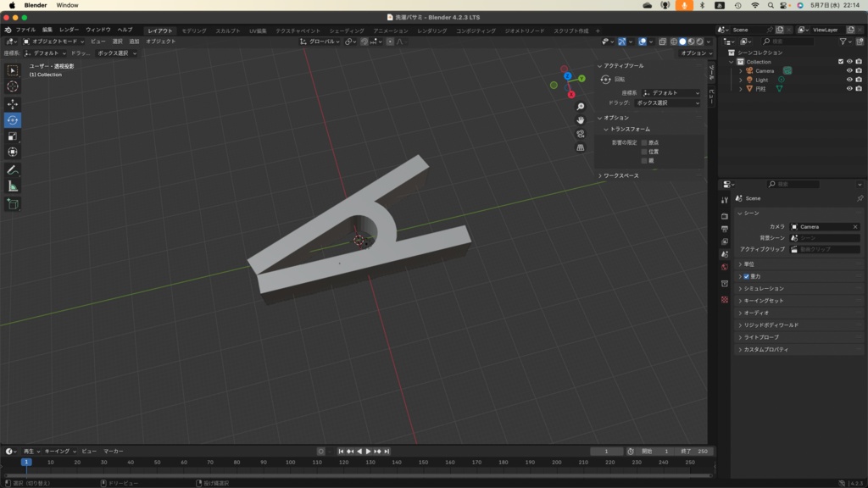Pick the Measure tool
This screenshot has width=868, height=488.
(x=13, y=186)
